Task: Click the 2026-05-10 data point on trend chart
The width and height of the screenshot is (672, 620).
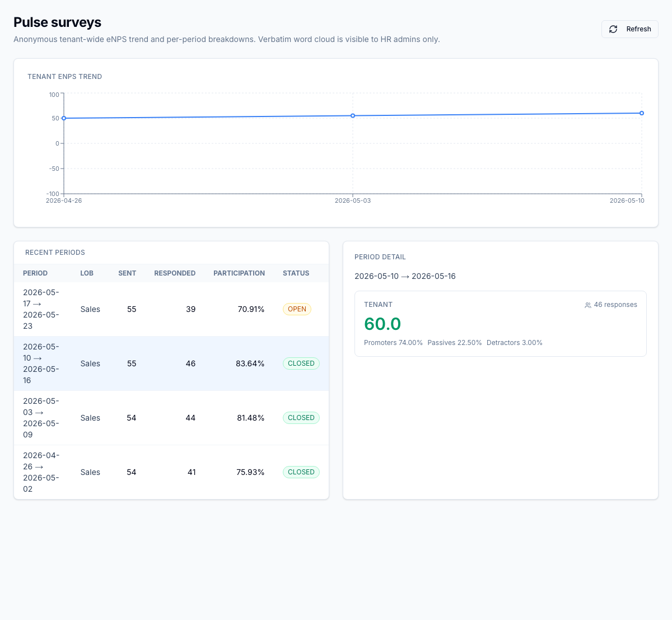Action: click(x=642, y=113)
